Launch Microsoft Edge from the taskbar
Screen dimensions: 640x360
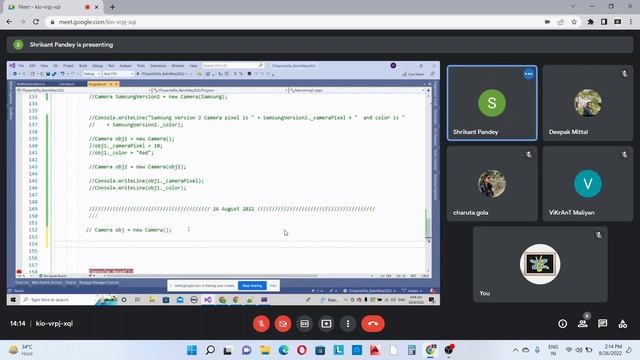tap(284, 350)
